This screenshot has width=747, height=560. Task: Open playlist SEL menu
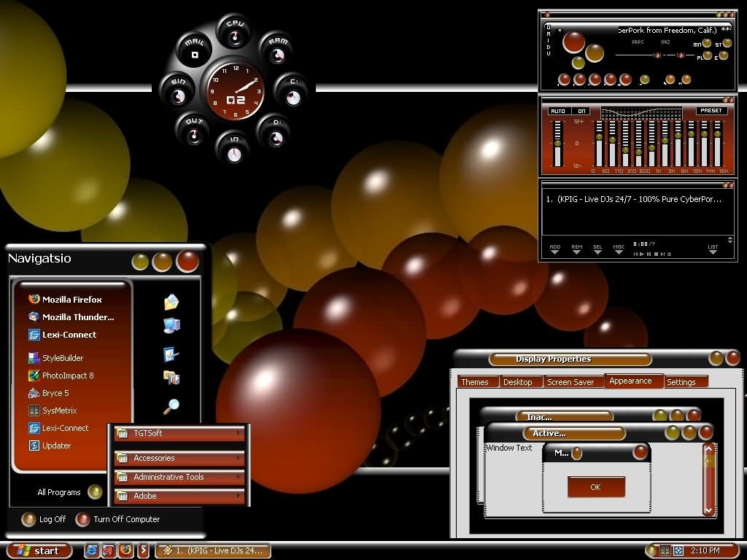click(597, 249)
